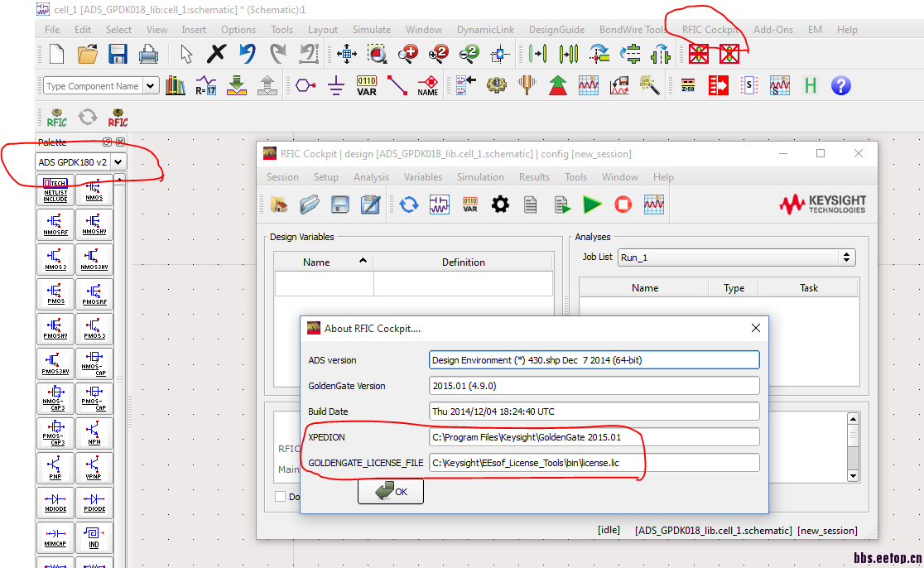Viewport: 924px width, 568px height.
Task: Click the Simulate gear icon in ADS toolbar
Action: (496, 86)
